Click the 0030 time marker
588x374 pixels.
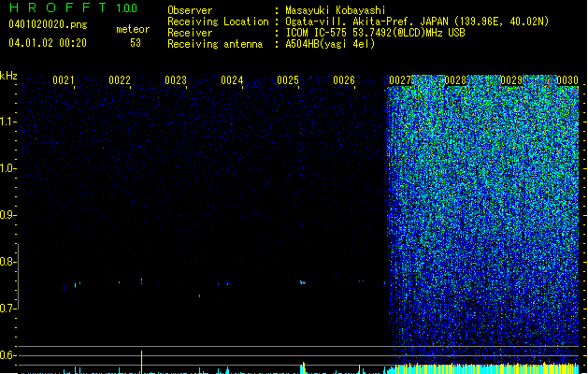567,79
